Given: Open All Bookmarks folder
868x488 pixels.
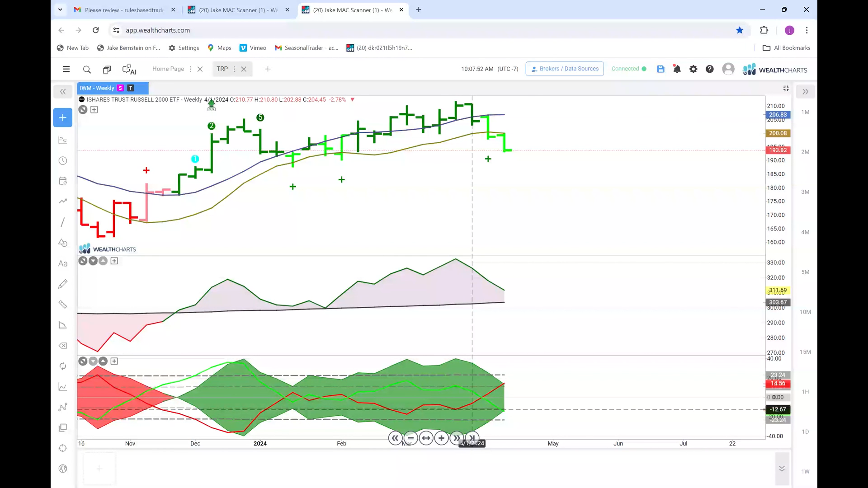Looking at the screenshot, I should pos(786,48).
